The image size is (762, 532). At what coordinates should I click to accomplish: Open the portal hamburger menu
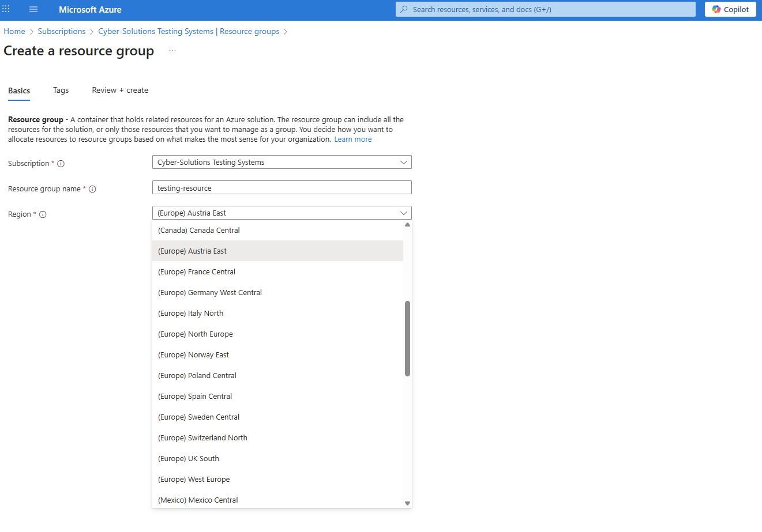33,9
